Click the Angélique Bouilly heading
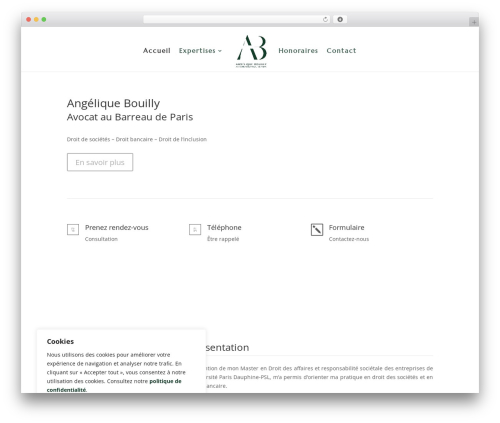 coord(113,103)
